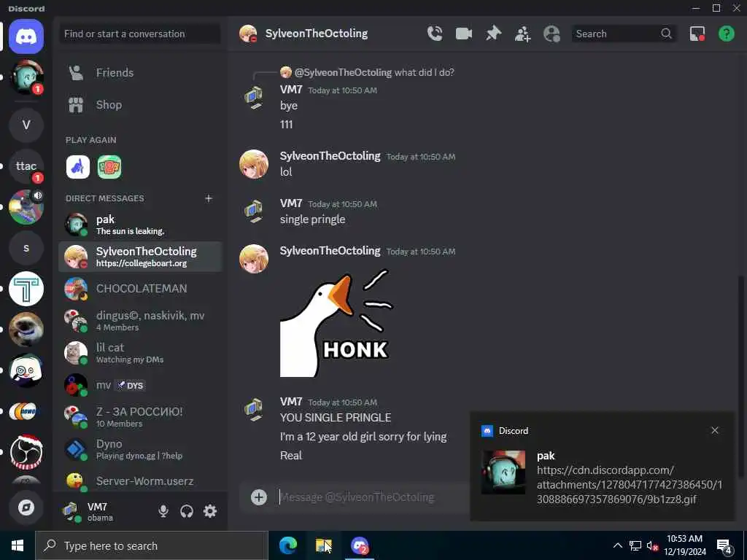Open the s server icon
The image size is (747, 560).
pyautogui.click(x=26, y=248)
